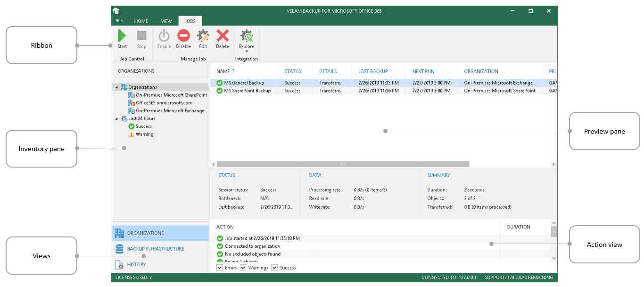The image size is (644, 287).
Task: Select the MS SharePoint Backup job row
Action: 247,91
